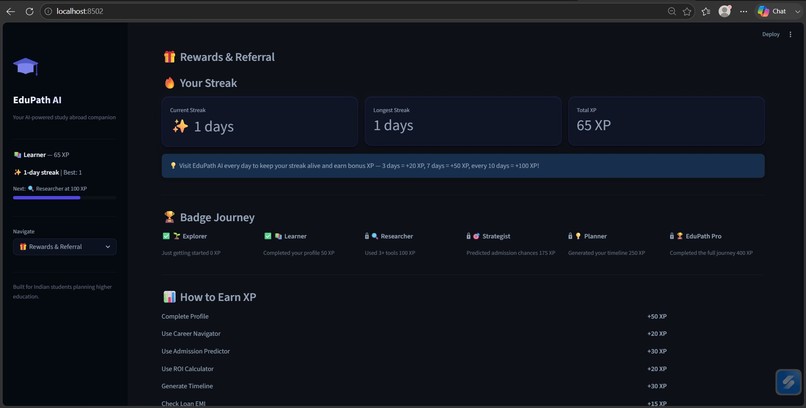Click the 1-day streak sidebar text

48,173
